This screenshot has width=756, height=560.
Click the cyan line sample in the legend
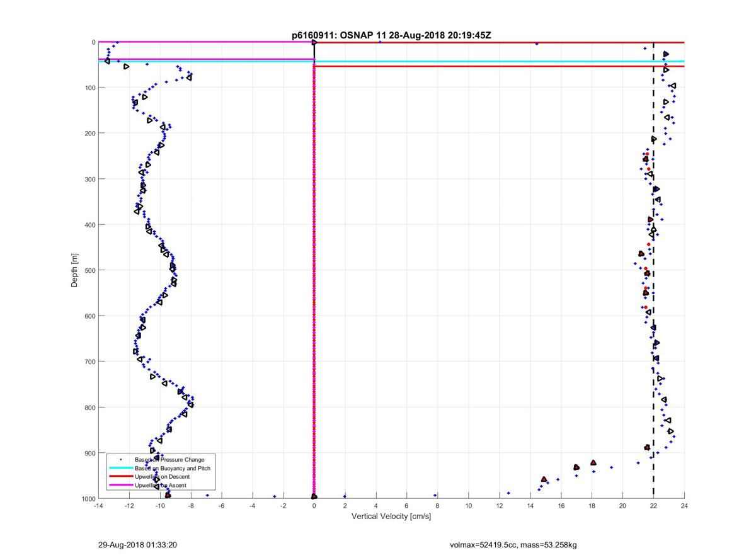pos(120,468)
